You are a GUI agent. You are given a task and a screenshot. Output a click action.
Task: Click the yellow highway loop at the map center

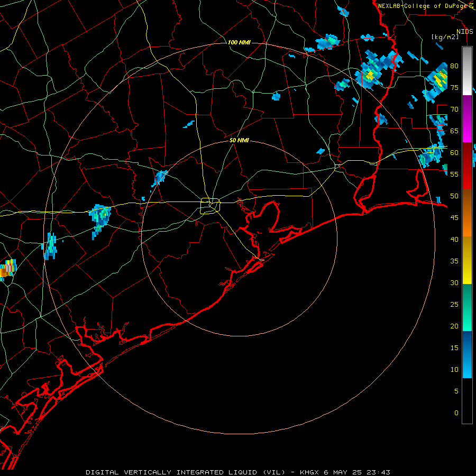(210, 206)
